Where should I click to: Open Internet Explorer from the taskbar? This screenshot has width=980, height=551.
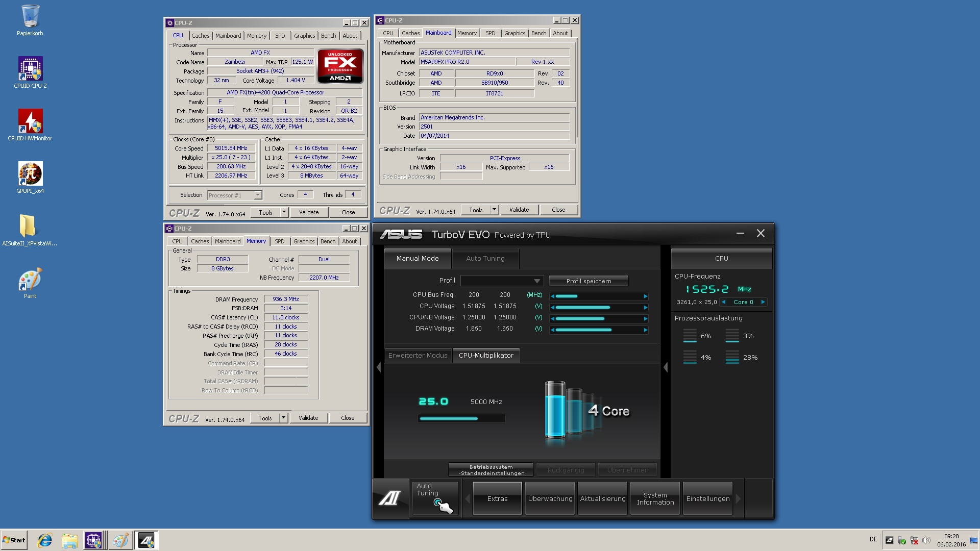tap(45, 540)
